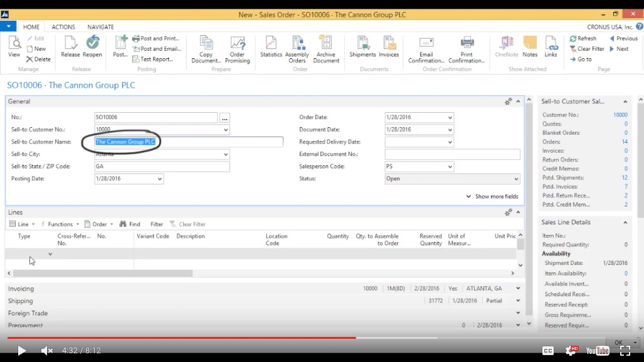Viewport: 644px width, 362px height.
Task: Toggle fullscreen video mode
Action: [x=625, y=351]
